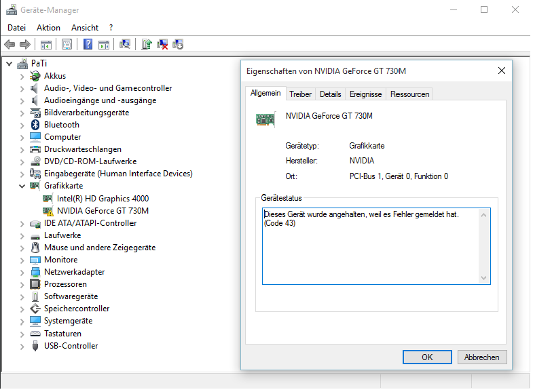Image resolution: width=533 pixels, height=392 pixels.
Task: Click the Monitore display icon
Action: [35, 260]
